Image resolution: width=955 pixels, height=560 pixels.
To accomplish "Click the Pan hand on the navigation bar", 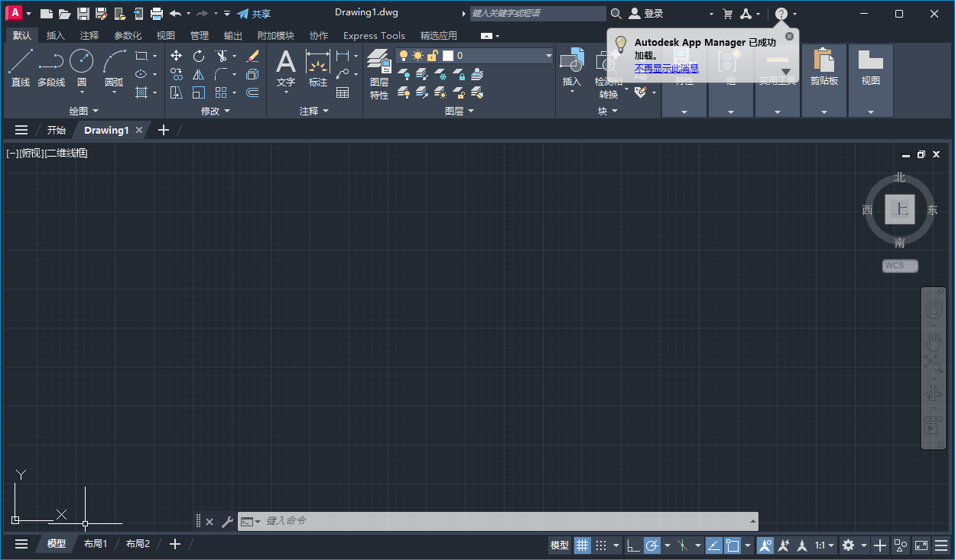I will tap(934, 342).
